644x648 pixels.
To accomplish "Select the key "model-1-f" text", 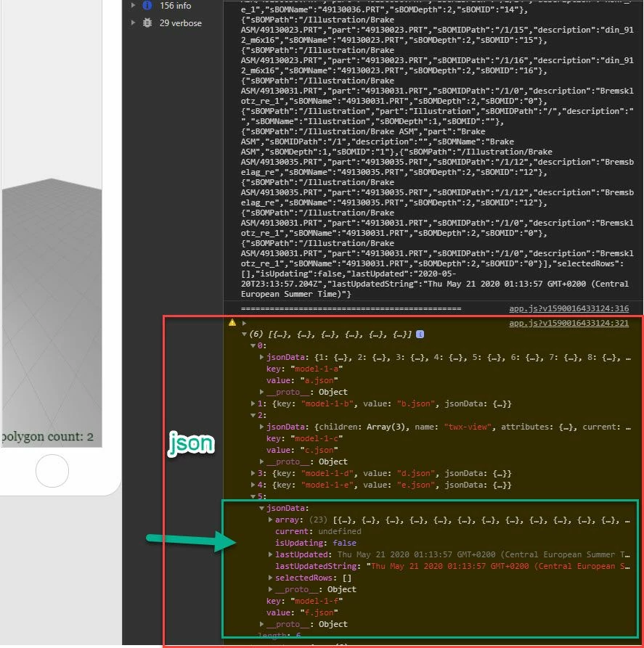I will pos(317,601).
